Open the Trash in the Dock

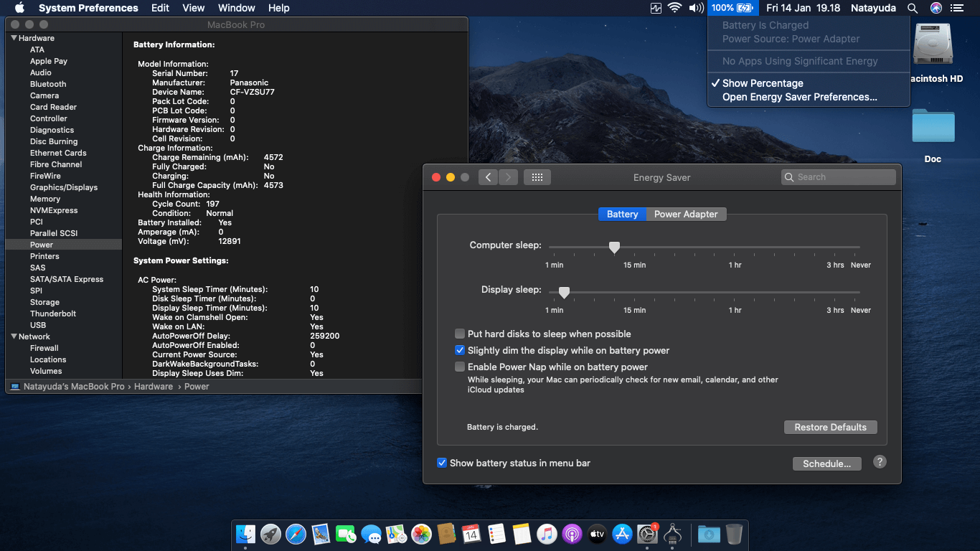coord(734,534)
